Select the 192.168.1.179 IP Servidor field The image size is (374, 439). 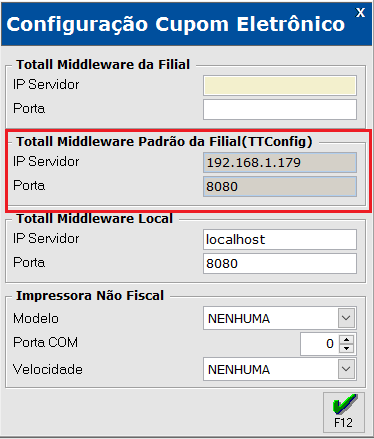280,162
